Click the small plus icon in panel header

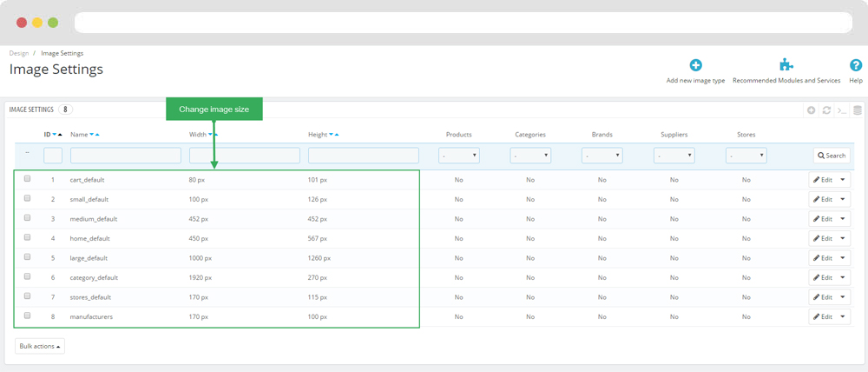tap(811, 110)
